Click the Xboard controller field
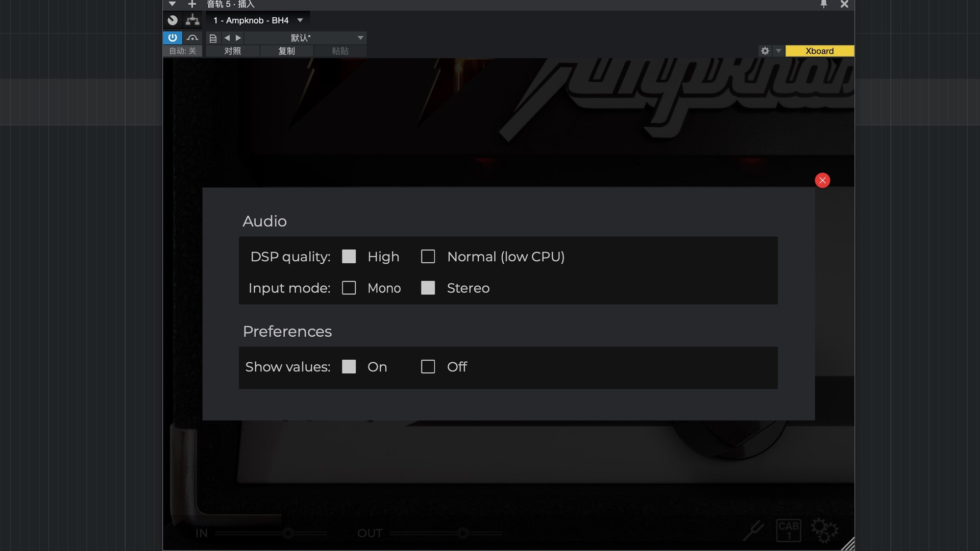Viewport: 980px width, 551px height. (x=819, y=51)
